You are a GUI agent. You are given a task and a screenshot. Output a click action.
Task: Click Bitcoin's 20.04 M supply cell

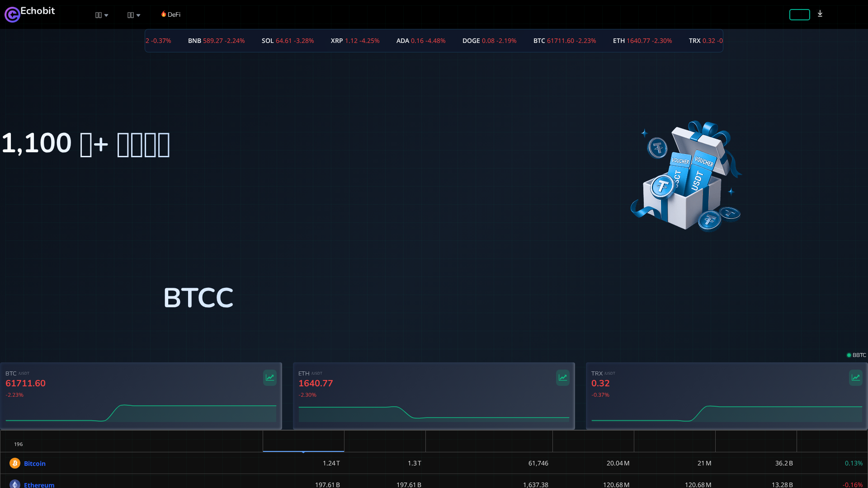(618, 463)
